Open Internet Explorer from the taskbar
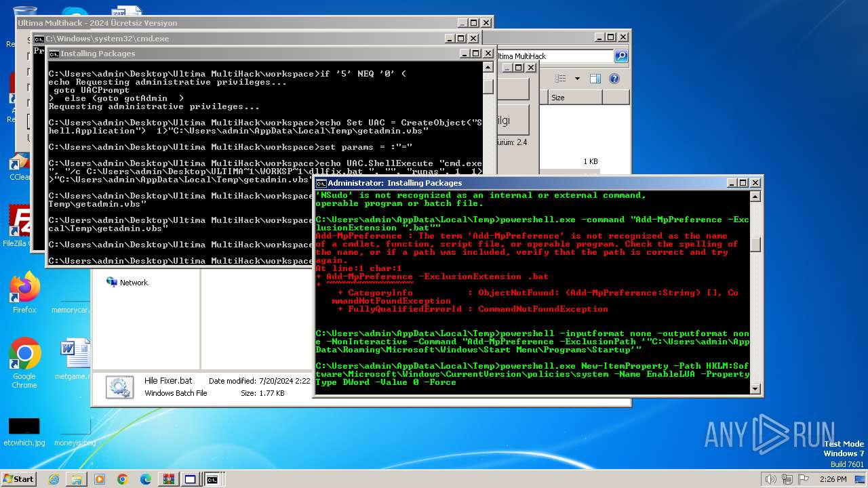The image size is (868, 488). pos(54,479)
